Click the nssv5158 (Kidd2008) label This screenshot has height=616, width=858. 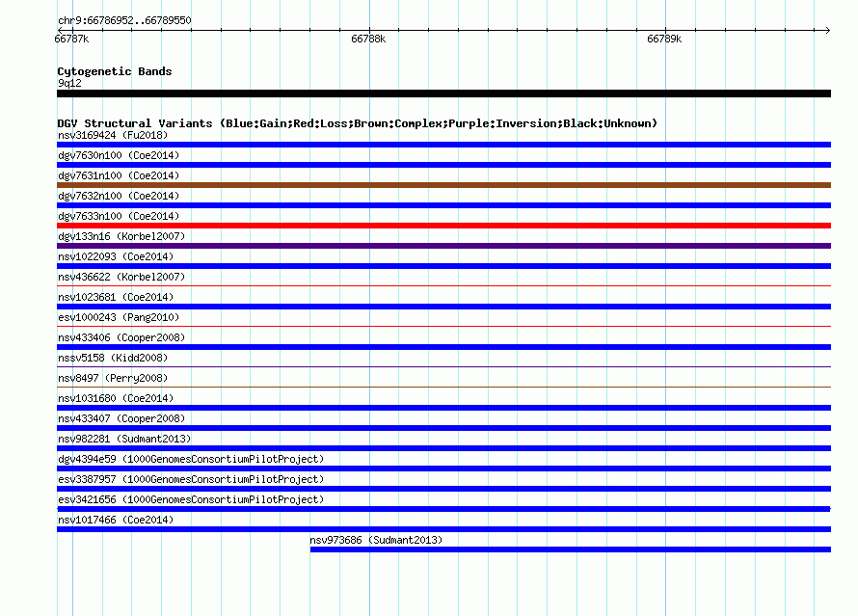click(x=113, y=358)
